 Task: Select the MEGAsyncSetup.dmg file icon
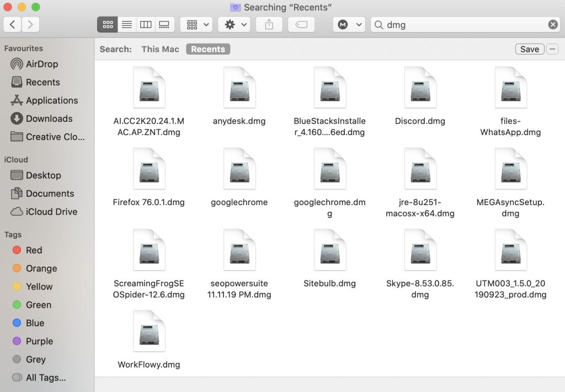point(510,169)
